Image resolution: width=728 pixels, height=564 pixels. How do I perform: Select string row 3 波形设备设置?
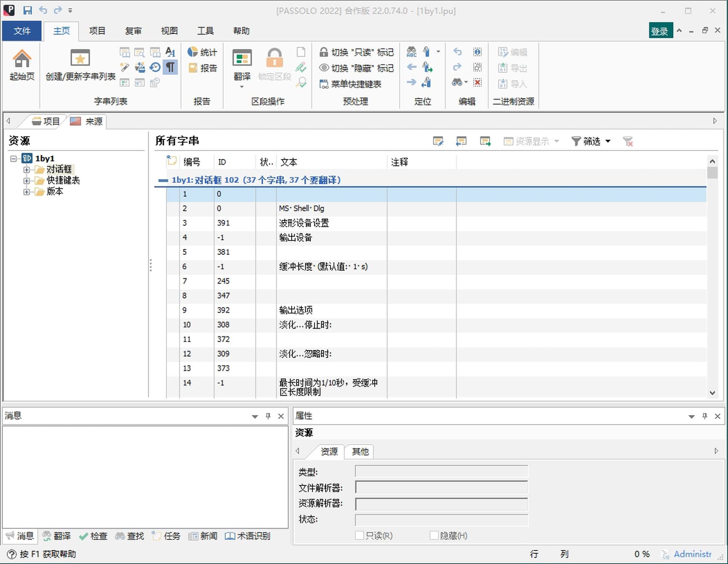pos(304,223)
